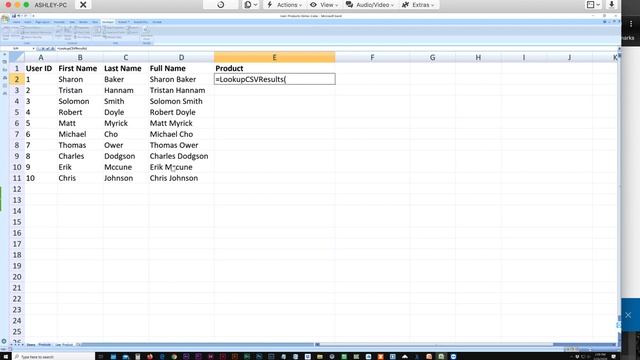The width and height of the screenshot is (640, 360).
Task: Click the 'First Name' header cell
Action: click(80, 68)
